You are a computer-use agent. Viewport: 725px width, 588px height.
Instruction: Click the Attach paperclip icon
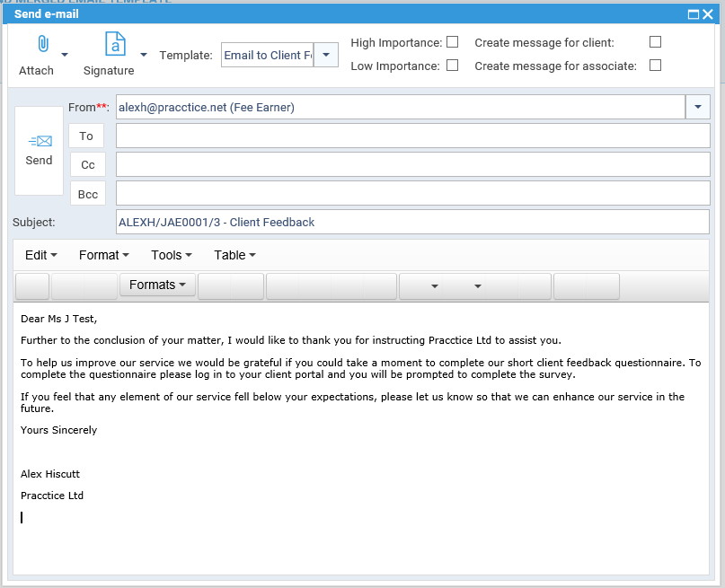tap(42, 44)
